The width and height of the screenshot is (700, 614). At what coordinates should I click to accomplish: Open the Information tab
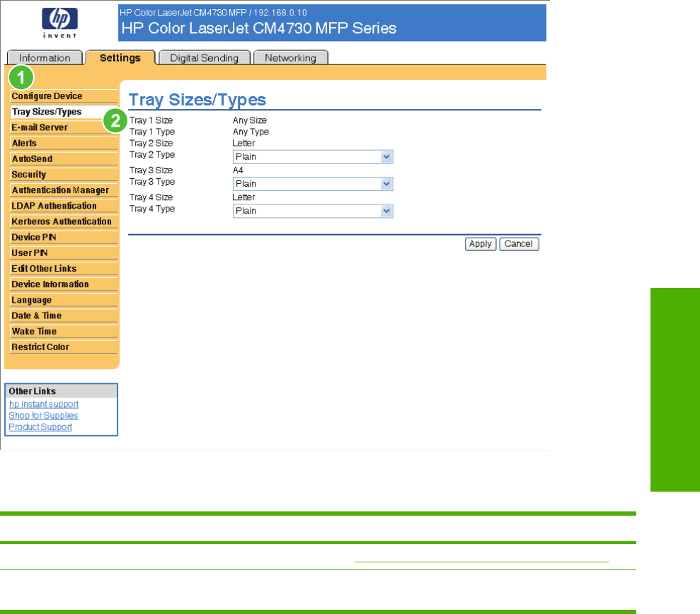pyautogui.click(x=45, y=58)
